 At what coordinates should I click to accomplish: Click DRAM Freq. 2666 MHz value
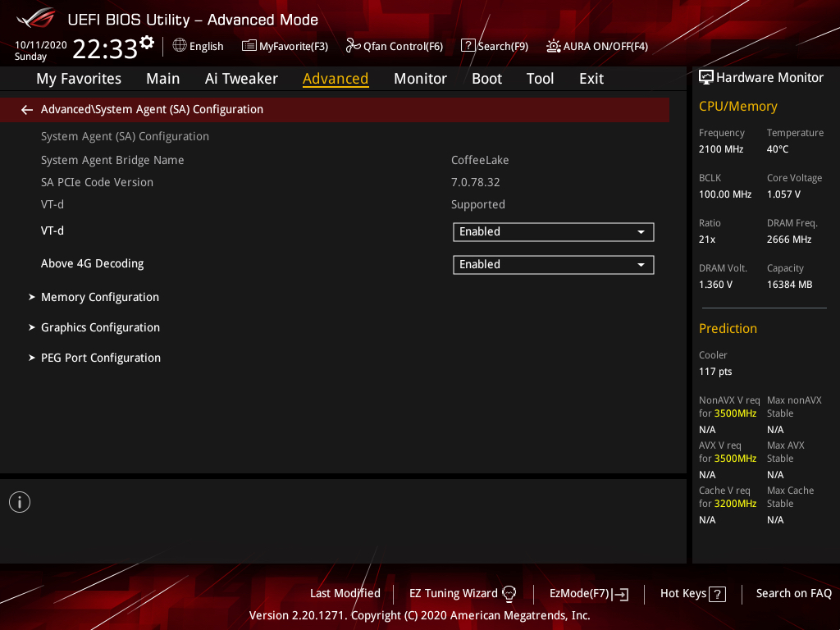pos(788,240)
